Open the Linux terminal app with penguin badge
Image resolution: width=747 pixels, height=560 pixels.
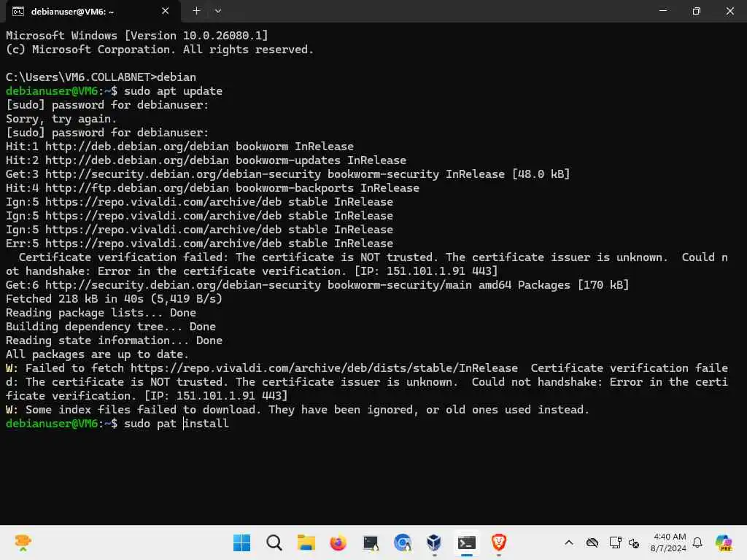point(370,542)
